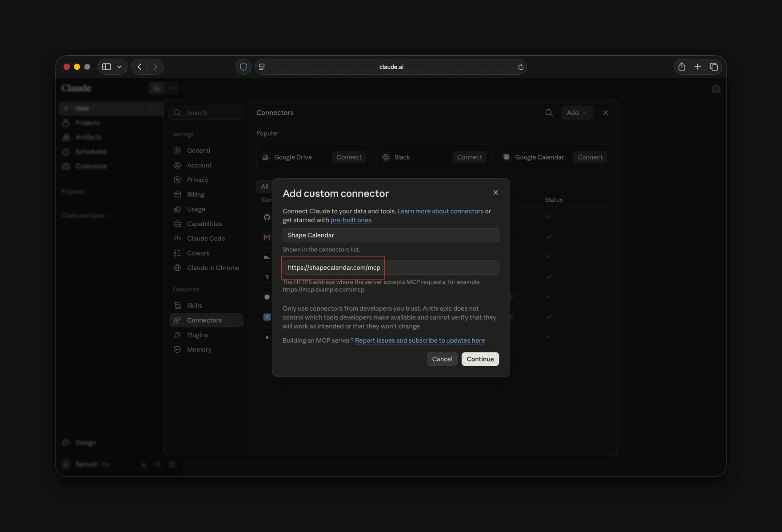
Task: Click the Gmail connector icon in list
Action: pyautogui.click(x=267, y=237)
